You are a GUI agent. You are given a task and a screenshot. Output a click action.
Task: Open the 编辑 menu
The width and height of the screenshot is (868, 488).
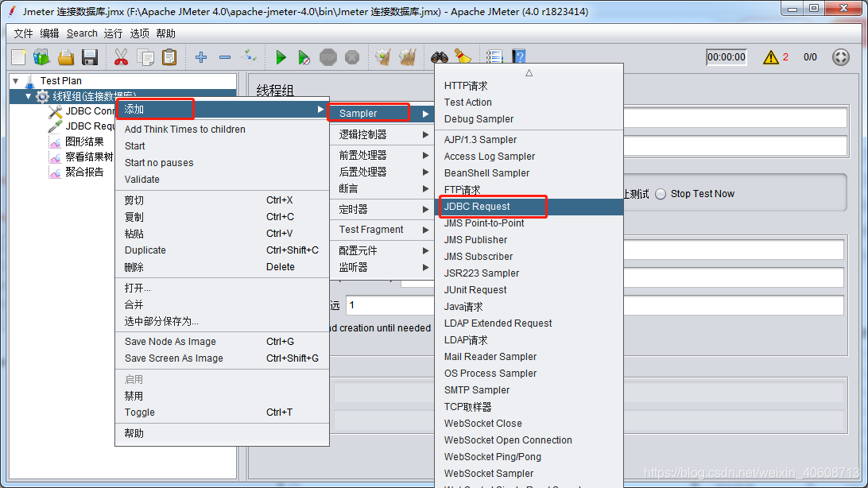(49, 33)
